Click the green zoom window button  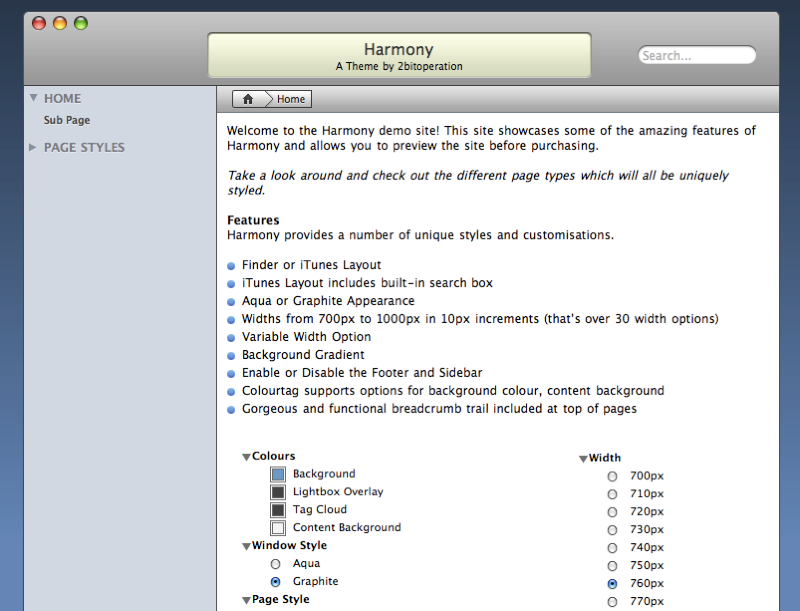coord(81,23)
